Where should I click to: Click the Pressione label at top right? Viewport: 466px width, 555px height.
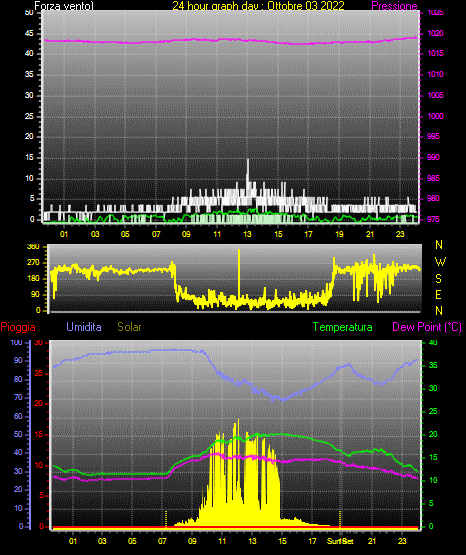394,5
